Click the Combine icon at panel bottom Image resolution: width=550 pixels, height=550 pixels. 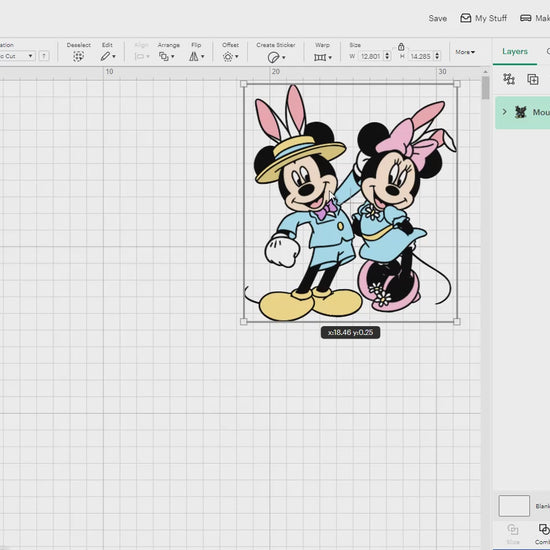coord(544,529)
